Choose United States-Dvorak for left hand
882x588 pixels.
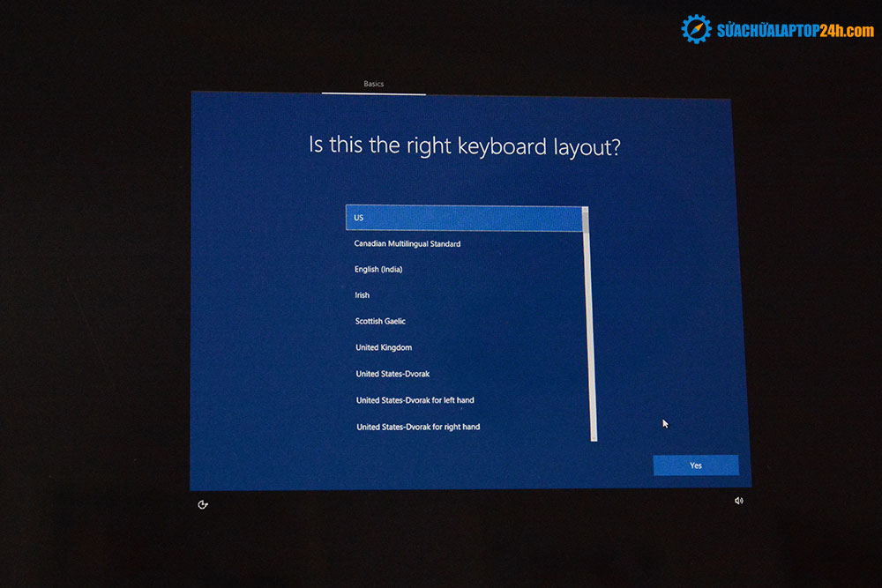tap(415, 400)
